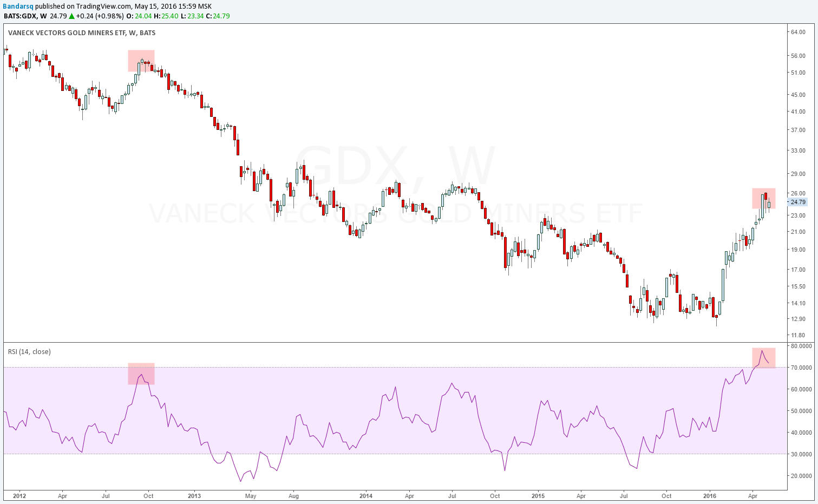Click the 2013 time axis label
The image size is (818, 504).
pyautogui.click(x=194, y=496)
